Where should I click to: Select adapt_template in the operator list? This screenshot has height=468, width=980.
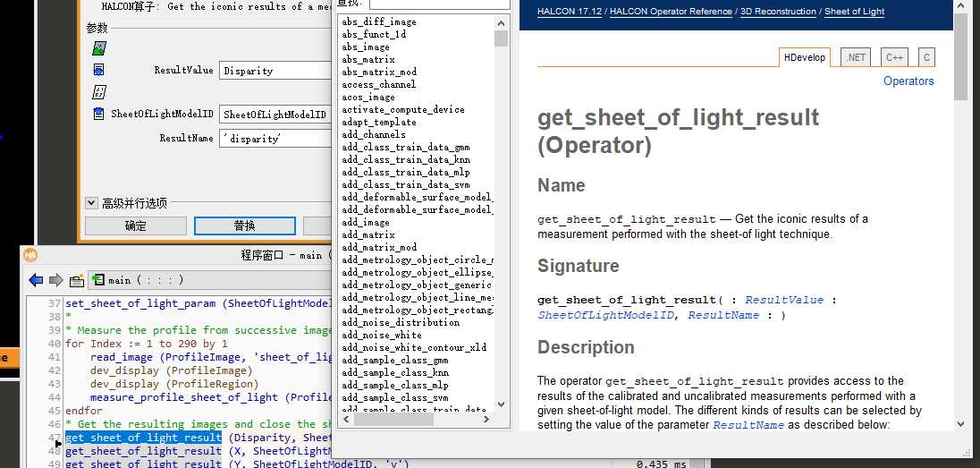379,122
